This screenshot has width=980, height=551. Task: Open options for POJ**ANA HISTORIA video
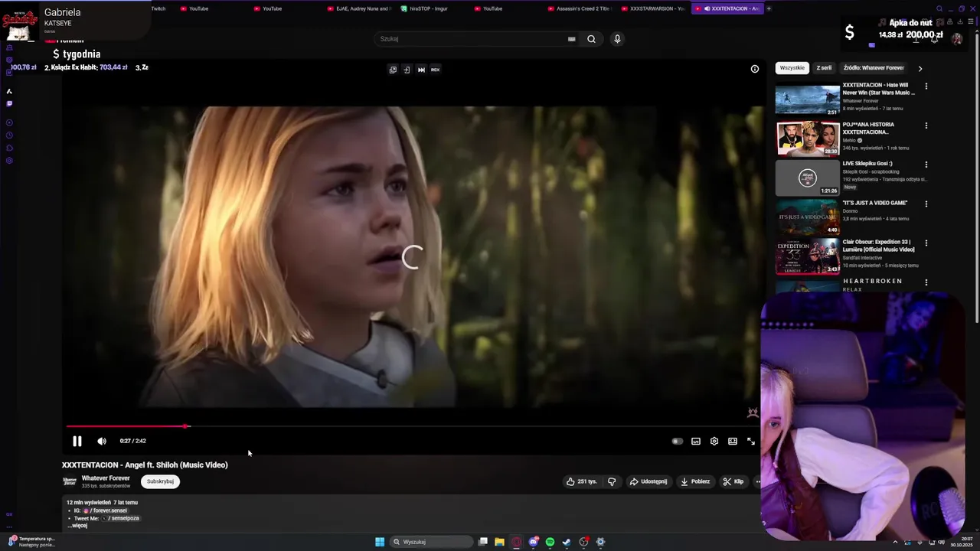pyautogui.click(x=926, y=126)
